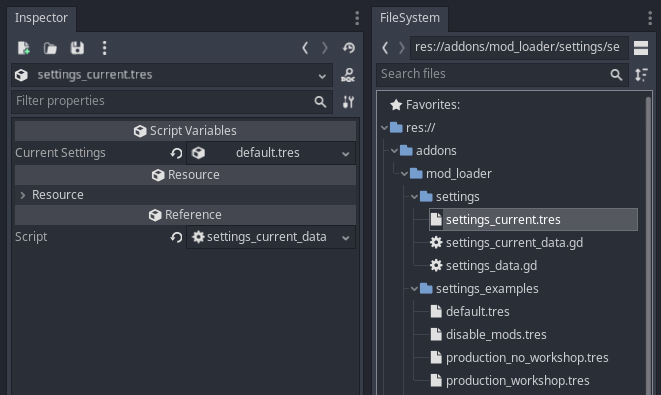This screenshot has height=395, width=661.
Task: Revert Current Settings to default value
Action: [x=176, y=153]
